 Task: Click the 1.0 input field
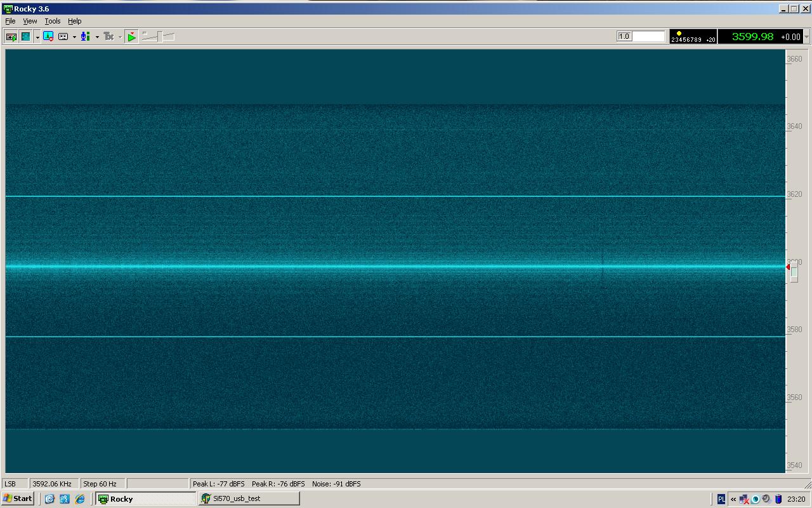point(641,36)
